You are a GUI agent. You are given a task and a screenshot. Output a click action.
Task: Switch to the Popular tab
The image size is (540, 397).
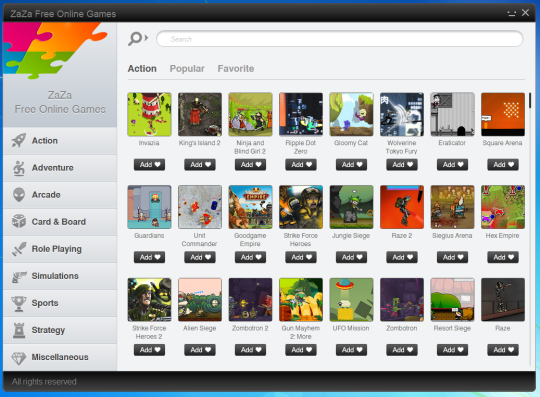(x=187, y=69)
